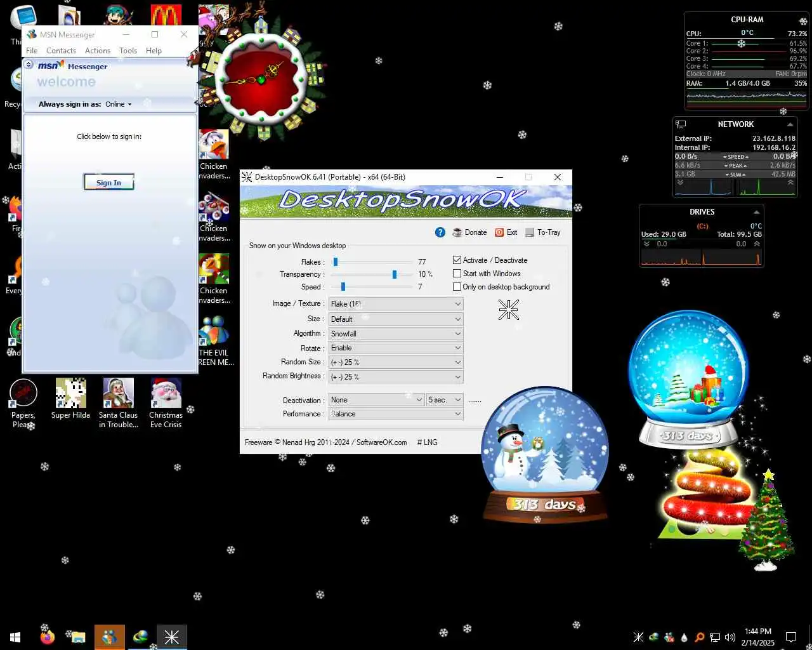Open the Random Brightness dropdown
812x650 pixels.
tap(396, 377)
